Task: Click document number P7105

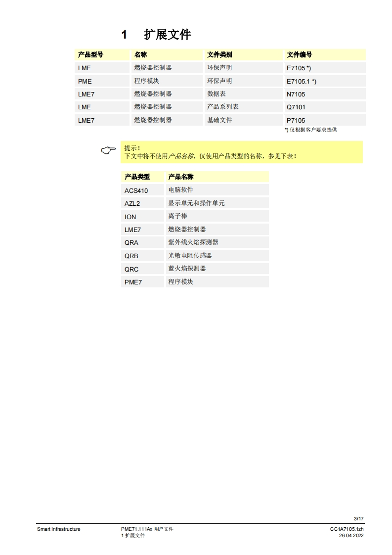Action: pos(296,120)
